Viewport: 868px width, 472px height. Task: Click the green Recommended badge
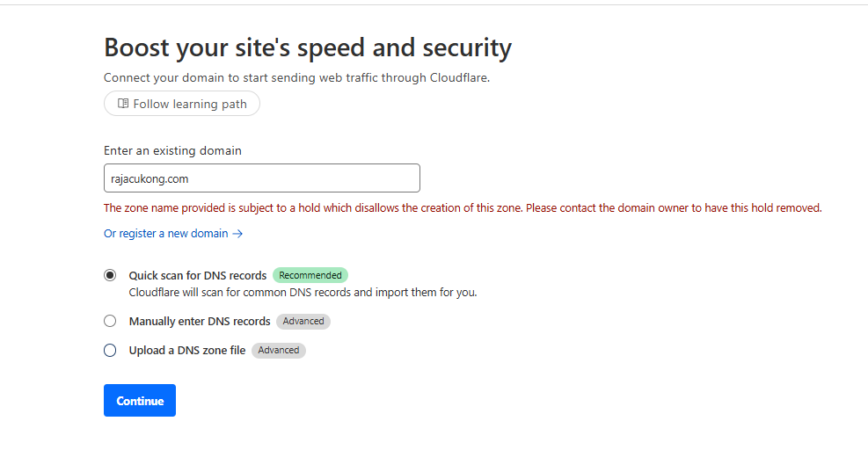click(310, 276)
